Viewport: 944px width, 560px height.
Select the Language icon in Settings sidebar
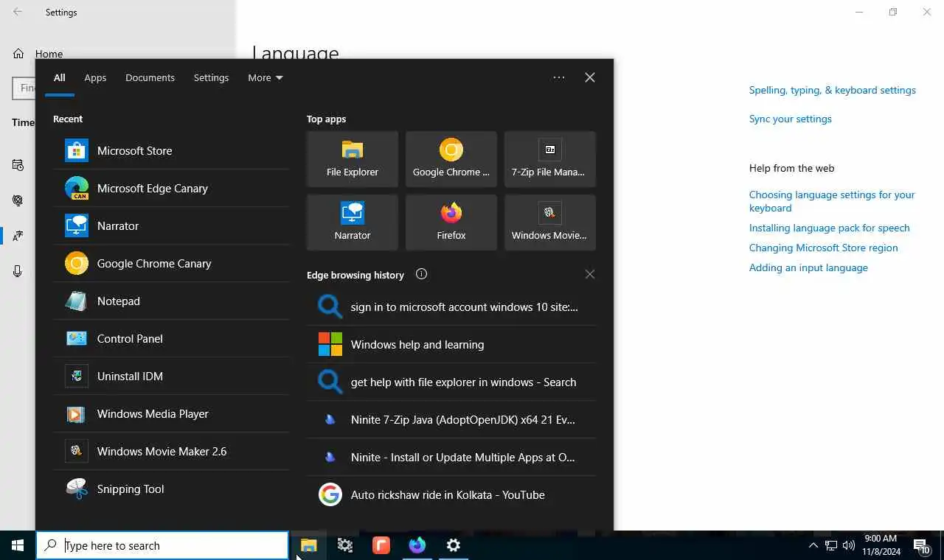[18, 236]
